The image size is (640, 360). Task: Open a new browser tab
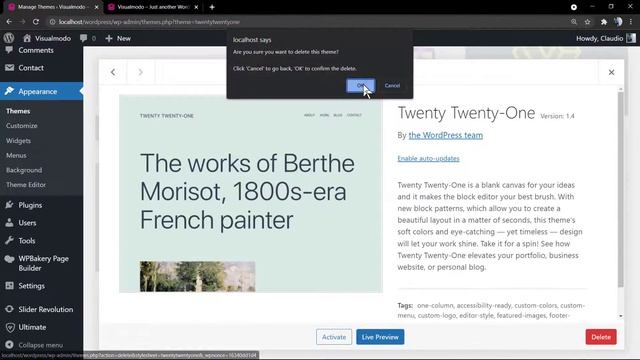212,7
